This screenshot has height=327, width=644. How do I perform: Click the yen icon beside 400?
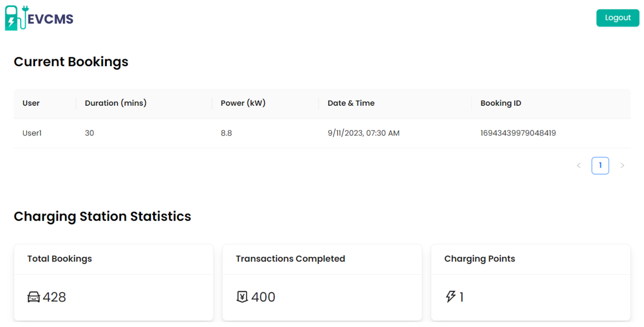(242, 297)
